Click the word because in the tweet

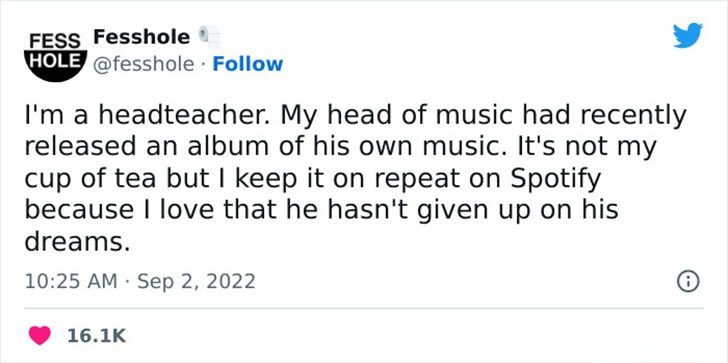tap(76, 210)
